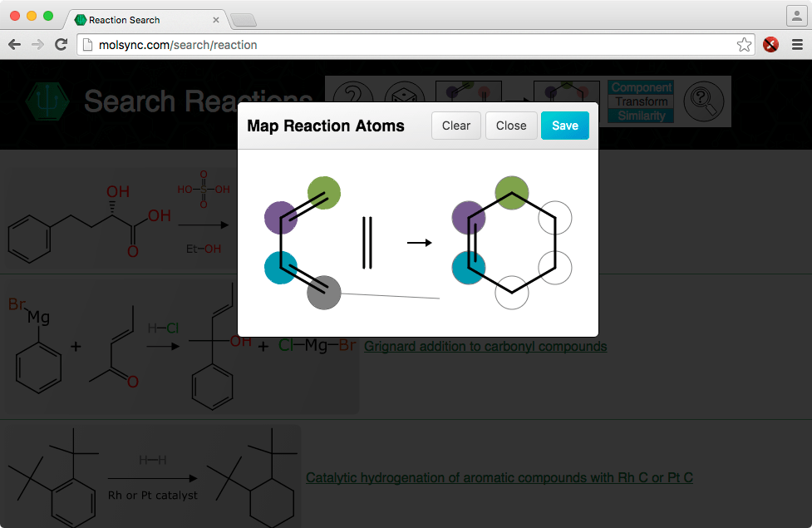Select the purple mapped atom on the reactant diene

[x=281, y=219]
